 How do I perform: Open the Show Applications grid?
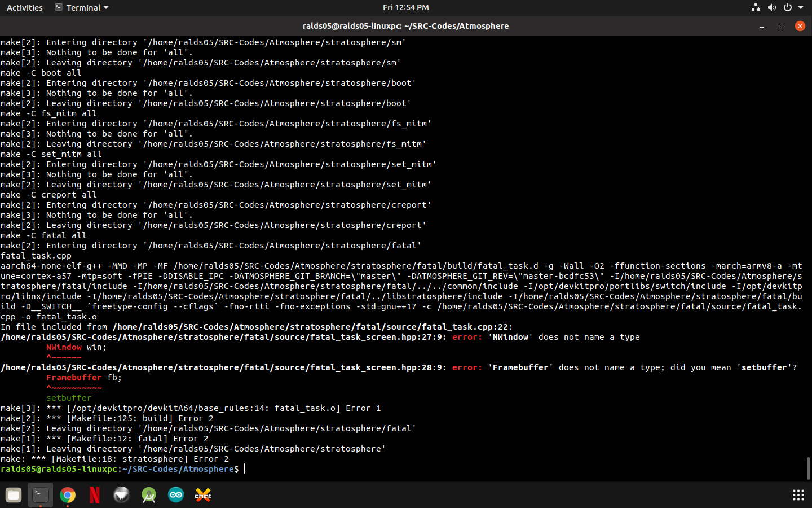click(x=798, y=495)
